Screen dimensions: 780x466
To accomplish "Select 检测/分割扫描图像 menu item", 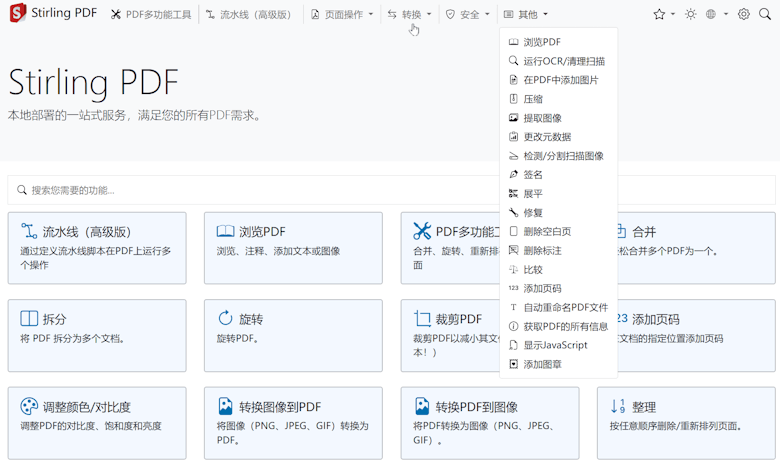I will (x=559, y=156).
